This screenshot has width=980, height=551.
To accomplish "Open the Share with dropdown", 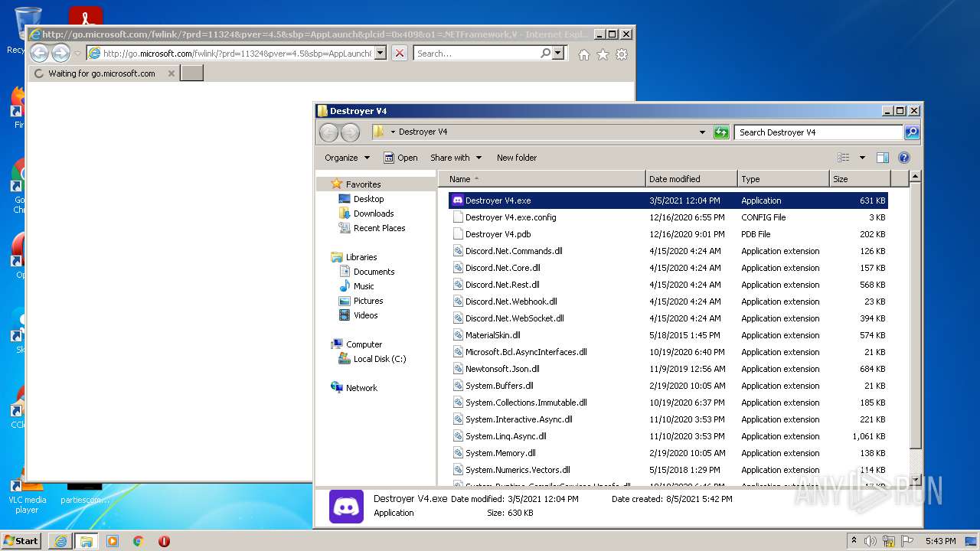I will pos(456,158).
